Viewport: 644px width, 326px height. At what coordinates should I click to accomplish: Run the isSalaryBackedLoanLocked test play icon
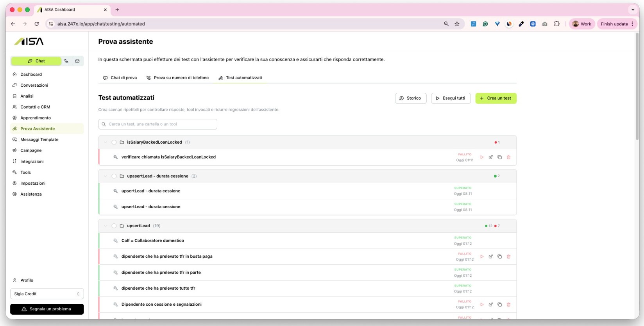tap(482, 157)
